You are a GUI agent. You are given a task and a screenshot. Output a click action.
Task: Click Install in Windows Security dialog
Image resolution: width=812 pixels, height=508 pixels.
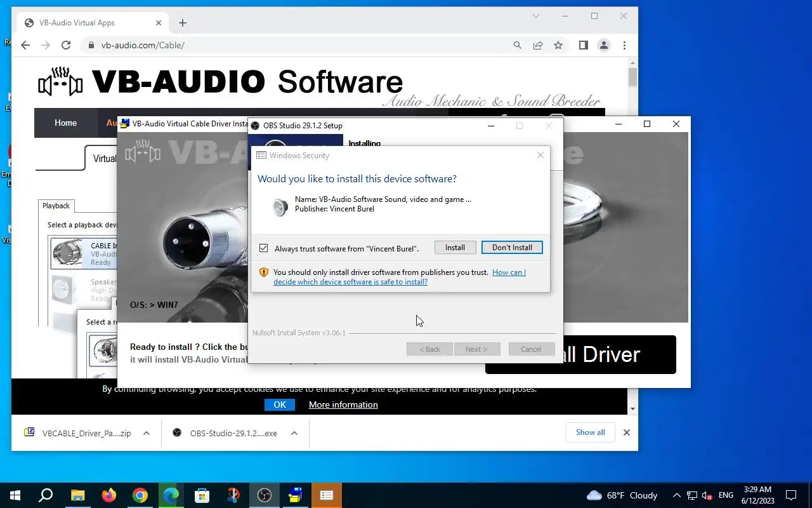tap(455, 248)
